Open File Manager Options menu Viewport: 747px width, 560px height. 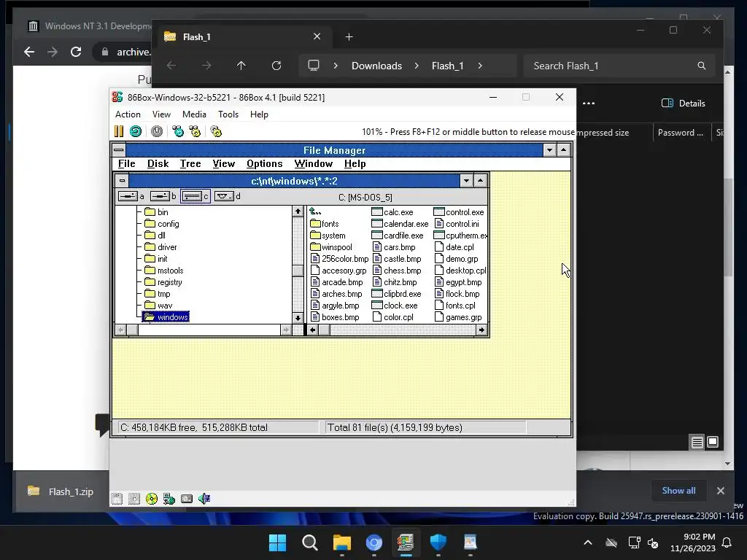point(264,164)
